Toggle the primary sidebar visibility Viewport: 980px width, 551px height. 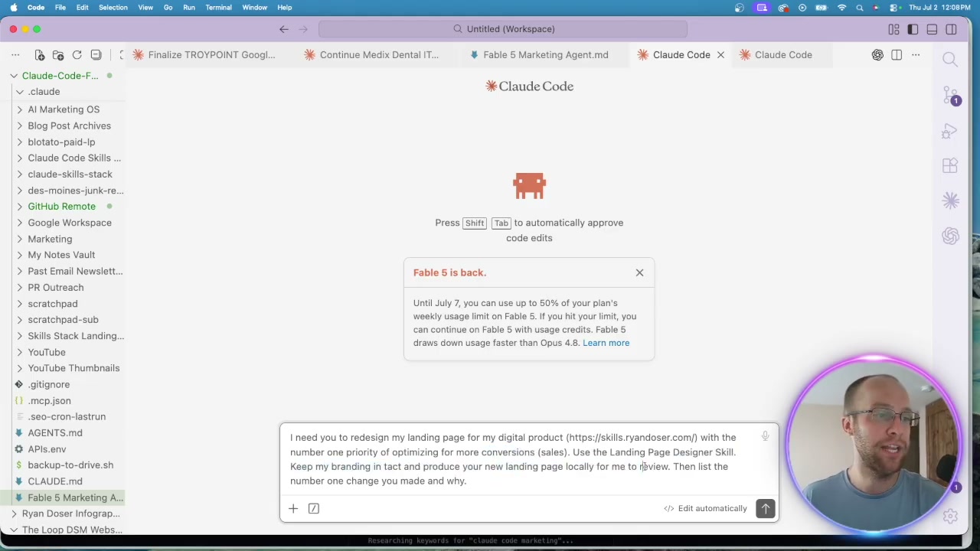coord(913,29)
